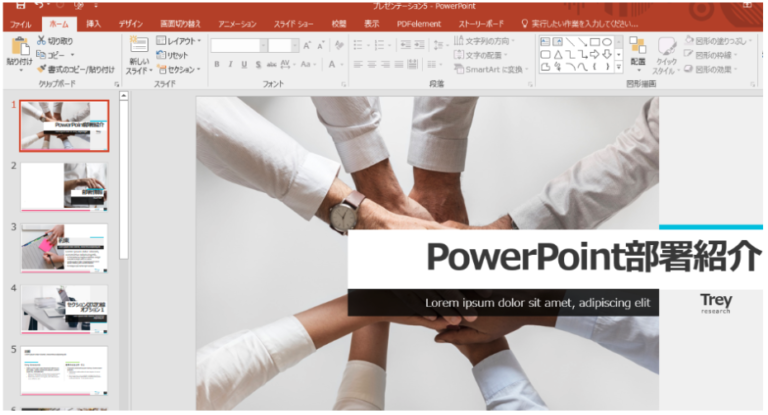The height and width of the screenshot is (415, 768).
Task: Decrease font size with small A icon
Action: coord(321,46)
